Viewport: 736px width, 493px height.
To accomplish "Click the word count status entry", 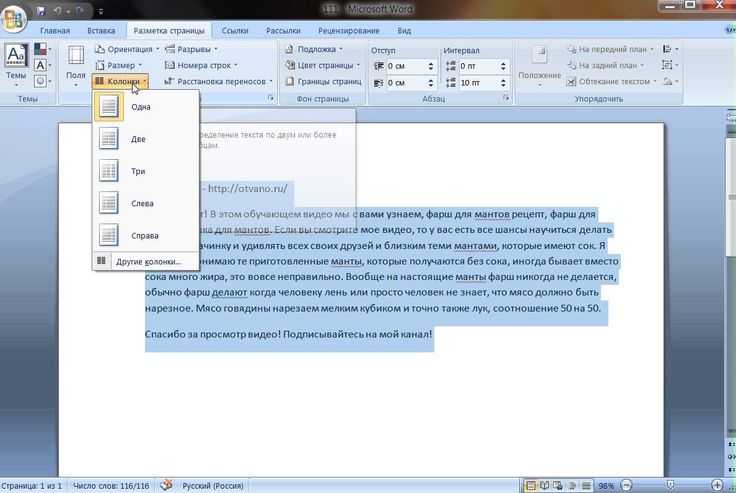I will pos(111,486).
